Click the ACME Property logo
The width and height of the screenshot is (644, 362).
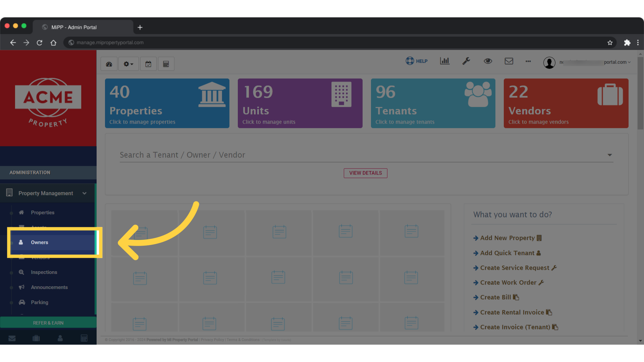tap(48, 102)
